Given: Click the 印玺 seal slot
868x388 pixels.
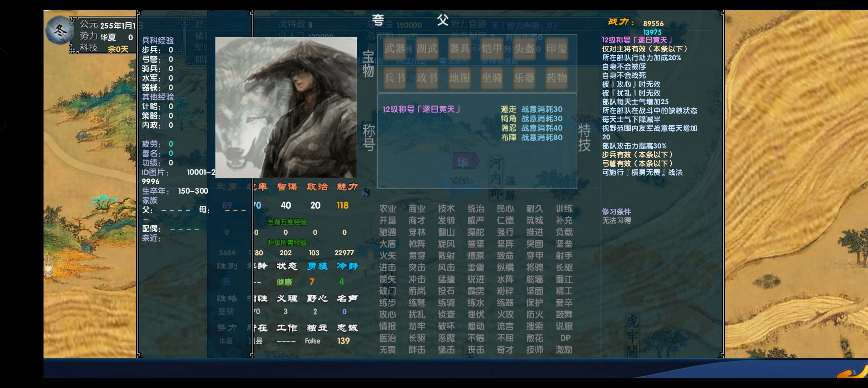Looking at the screenshot, I should [x=556, y=49].
